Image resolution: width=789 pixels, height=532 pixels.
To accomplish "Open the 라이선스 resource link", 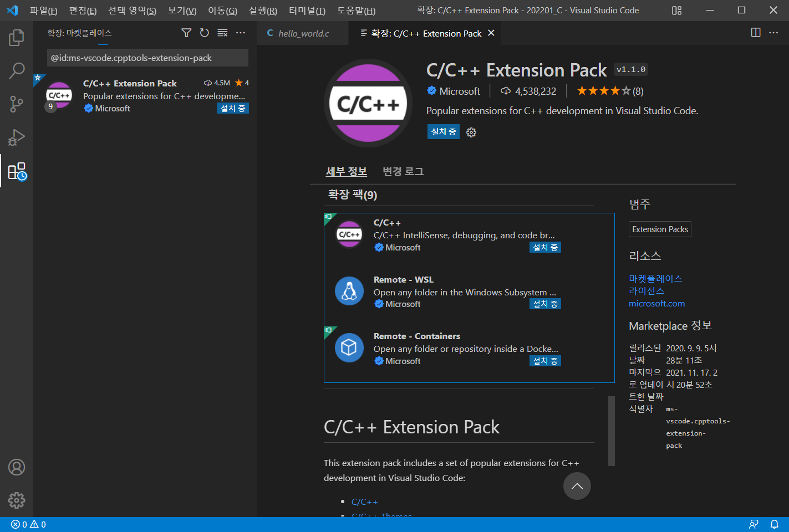I will 647,290.
